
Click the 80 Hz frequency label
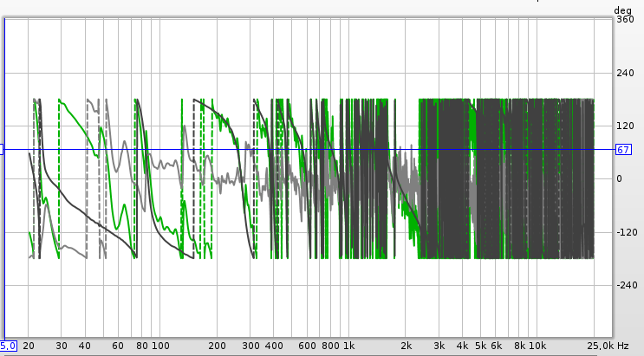[x=142, y=346]
